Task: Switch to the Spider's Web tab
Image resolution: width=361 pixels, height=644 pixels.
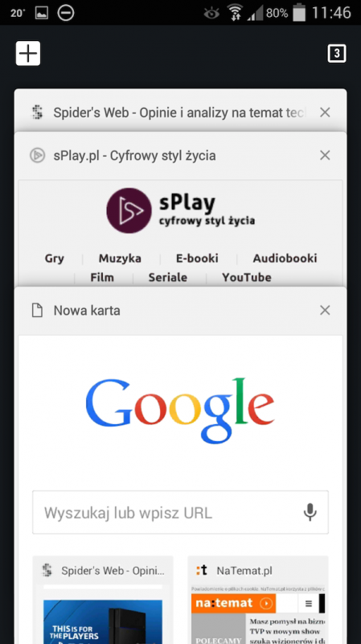Action: tap(179, 112)
